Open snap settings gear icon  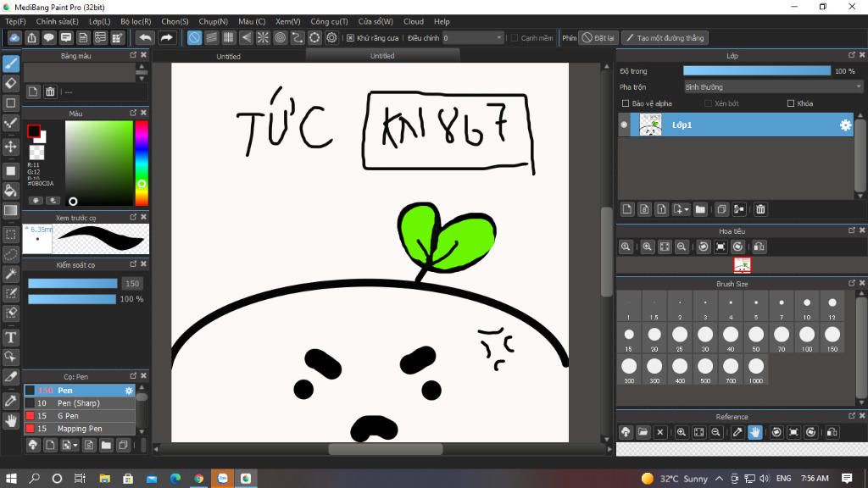tap(331, 37)
